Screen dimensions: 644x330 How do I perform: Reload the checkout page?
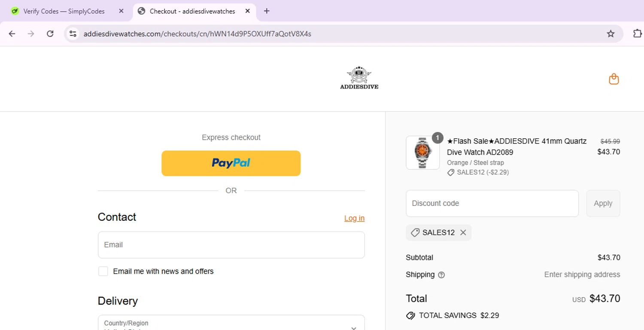tap(50, 34)
